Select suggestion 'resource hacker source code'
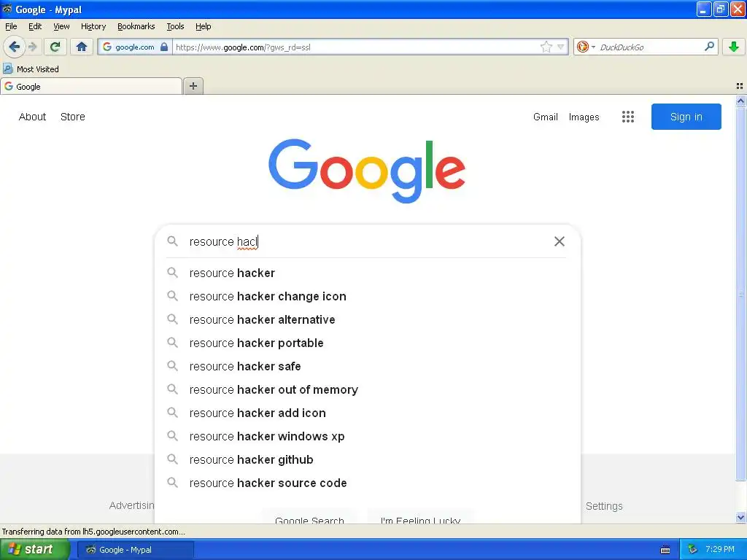 tap(366, 483)
